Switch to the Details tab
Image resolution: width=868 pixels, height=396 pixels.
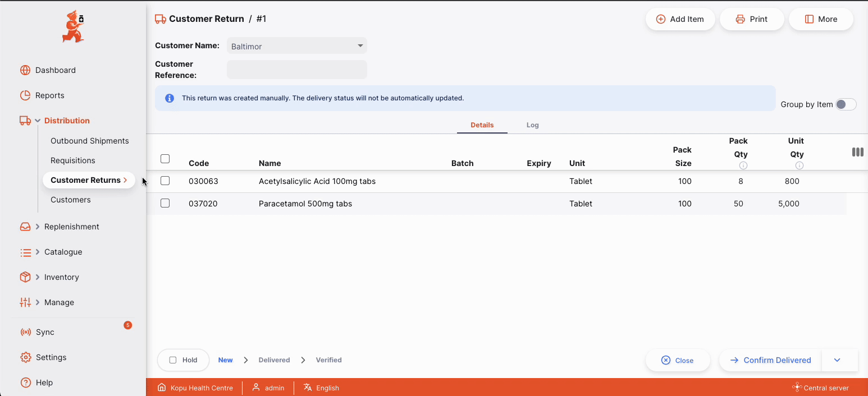[x=482, y=125]
